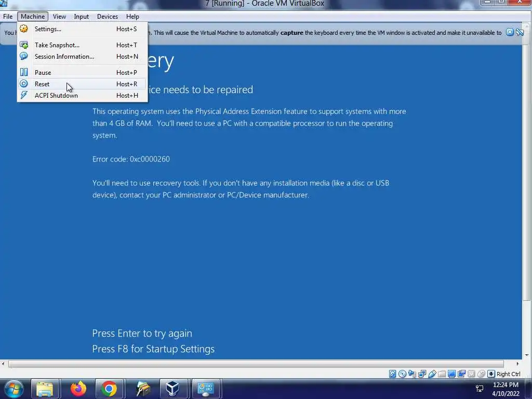
Task: Click the VirtualBox cube taskbar icon
Action: [x=173, y=389]
